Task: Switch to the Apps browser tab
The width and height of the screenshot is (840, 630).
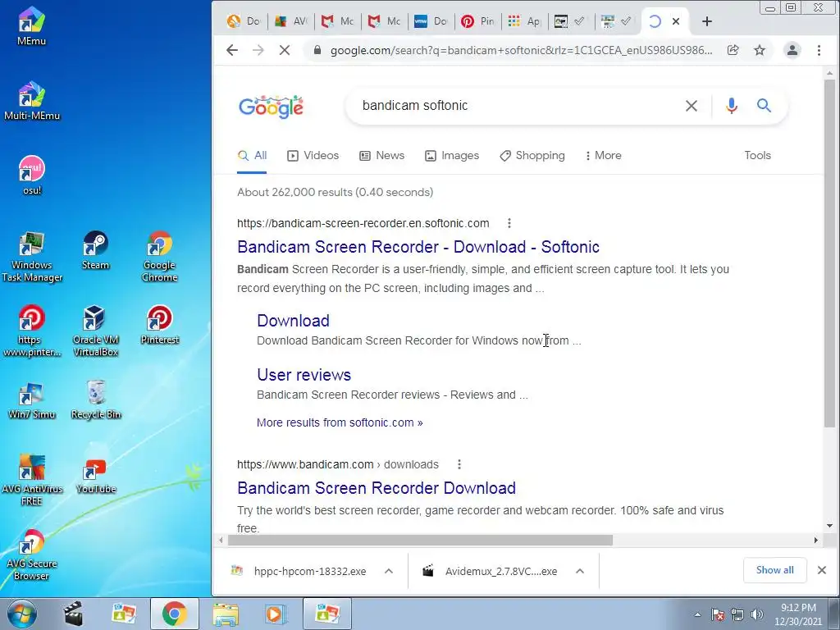Action: pyautogui.click(x=524, y=21)
